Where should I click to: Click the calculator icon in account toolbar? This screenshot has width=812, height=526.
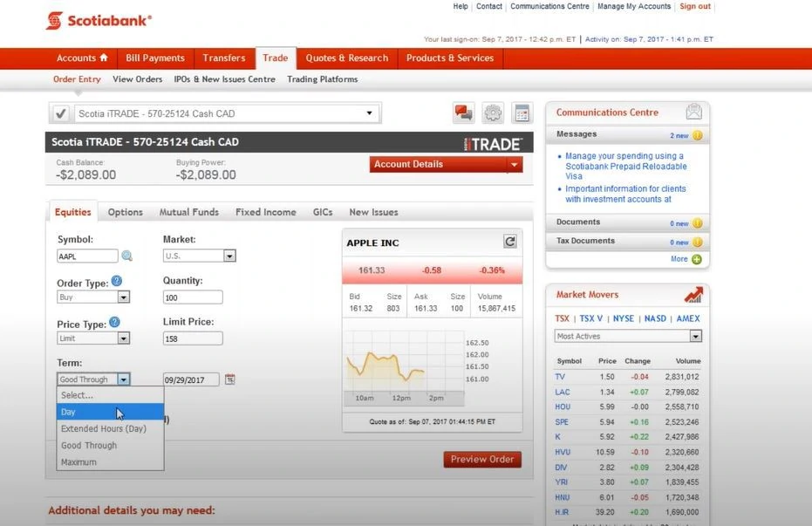coord(522,113)
